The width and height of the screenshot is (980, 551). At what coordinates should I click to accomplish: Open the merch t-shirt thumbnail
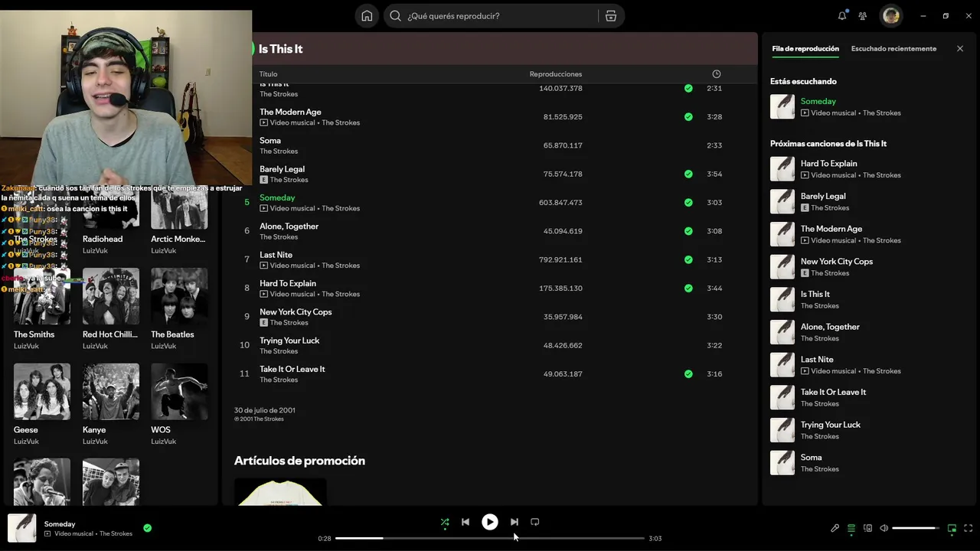[280, 492]
